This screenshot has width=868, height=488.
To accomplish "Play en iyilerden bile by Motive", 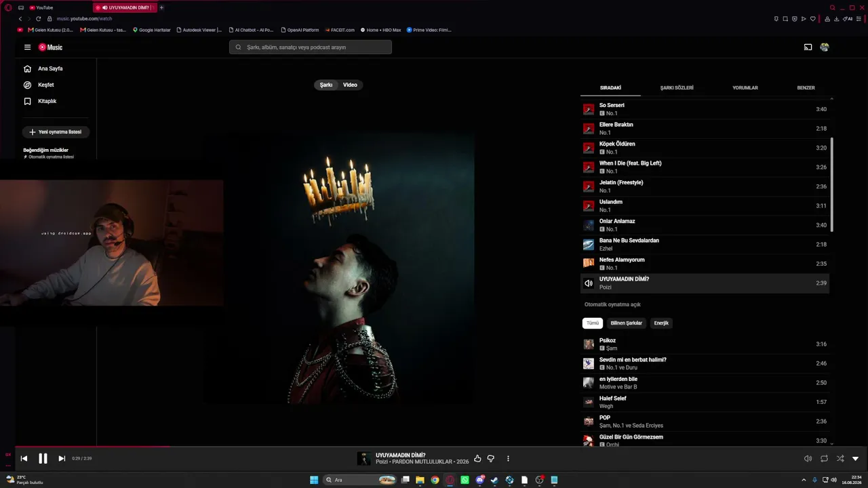I will (x=705, y=383).
